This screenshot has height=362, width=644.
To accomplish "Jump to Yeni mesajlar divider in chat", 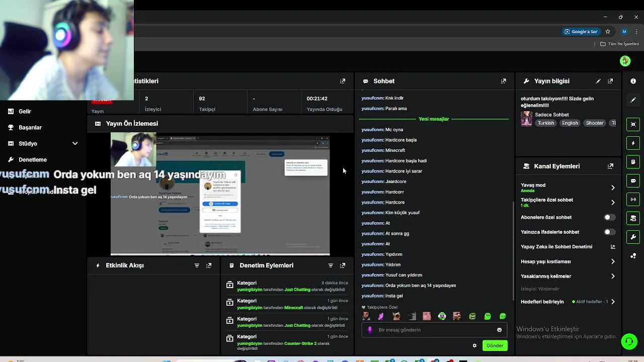I will point(434,119).
